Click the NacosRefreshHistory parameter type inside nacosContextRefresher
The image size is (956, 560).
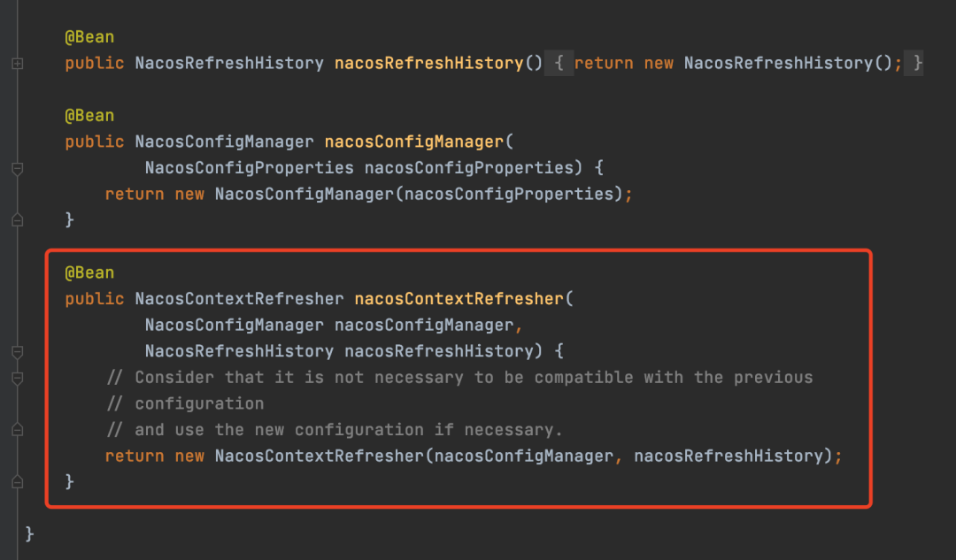[235, 350]
